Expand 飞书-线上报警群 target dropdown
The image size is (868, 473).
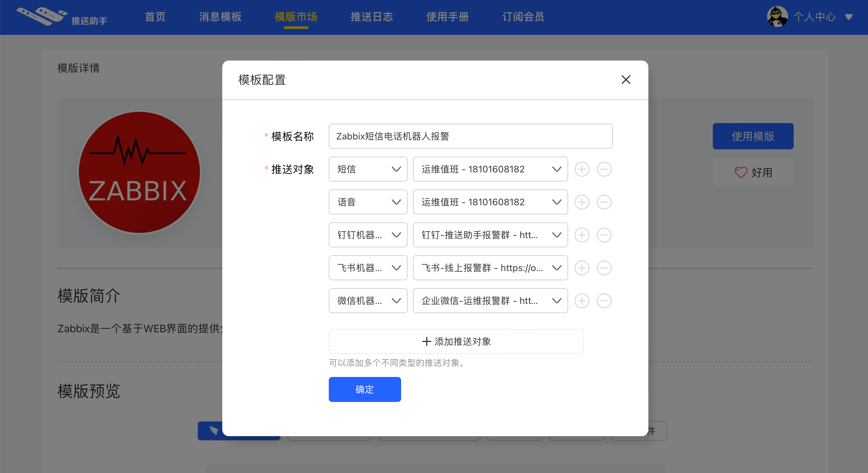[x=490, y=268]
